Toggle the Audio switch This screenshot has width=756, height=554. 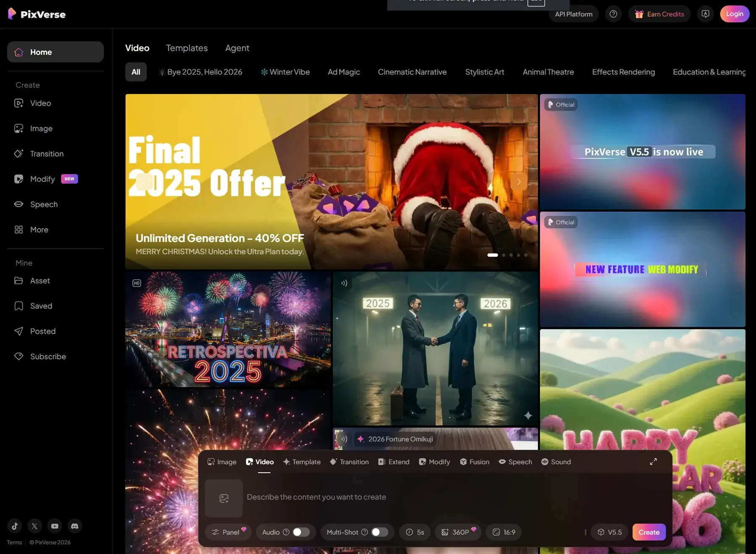tap(301, 532)
